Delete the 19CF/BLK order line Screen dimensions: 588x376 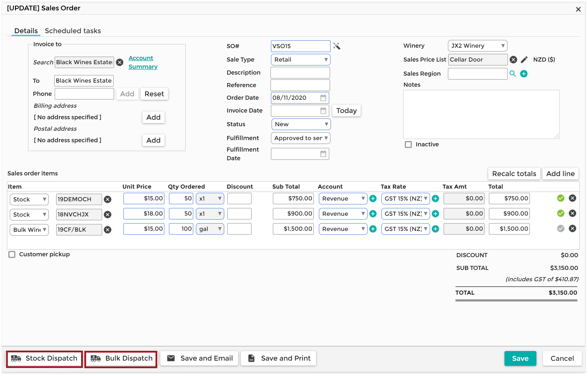(x=572, y=228)
